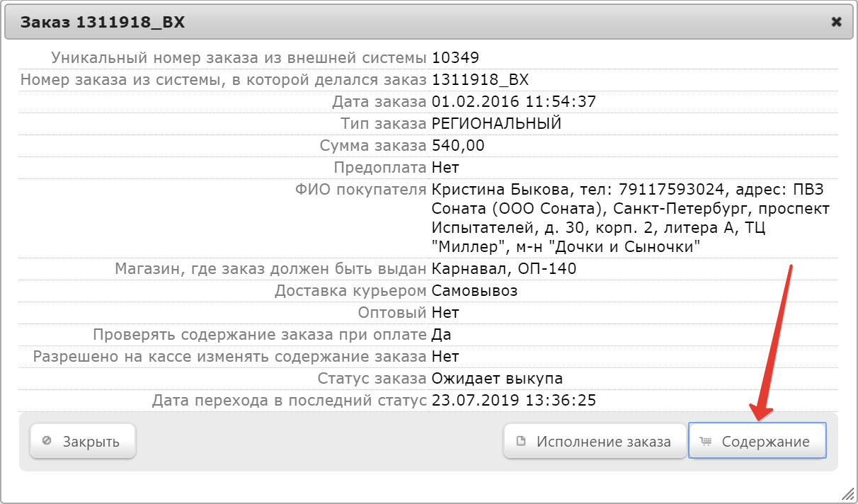The height and width of the screenshot is (504, 858).
Task: Open Исполнение заказа
Action: click(x=595, y=442)
